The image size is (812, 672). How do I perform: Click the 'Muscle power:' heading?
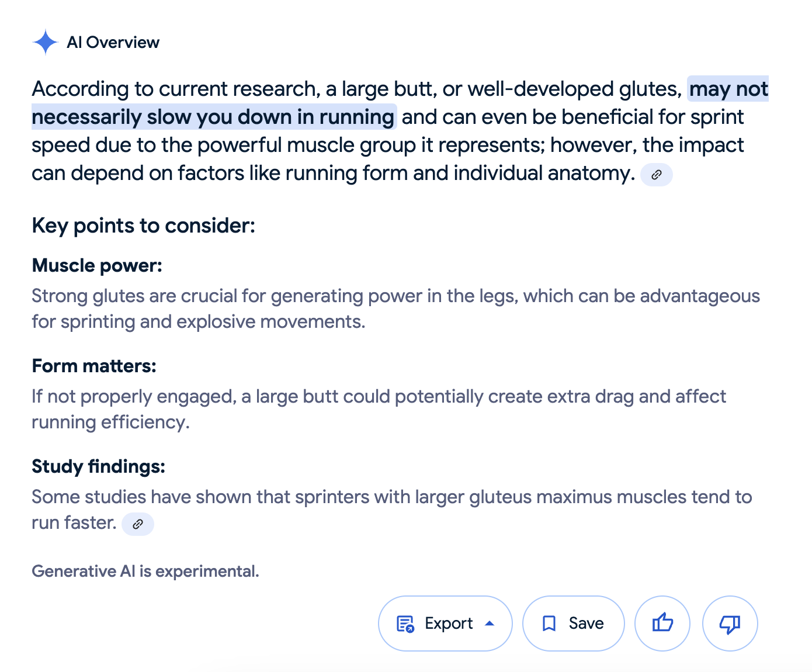97,265
